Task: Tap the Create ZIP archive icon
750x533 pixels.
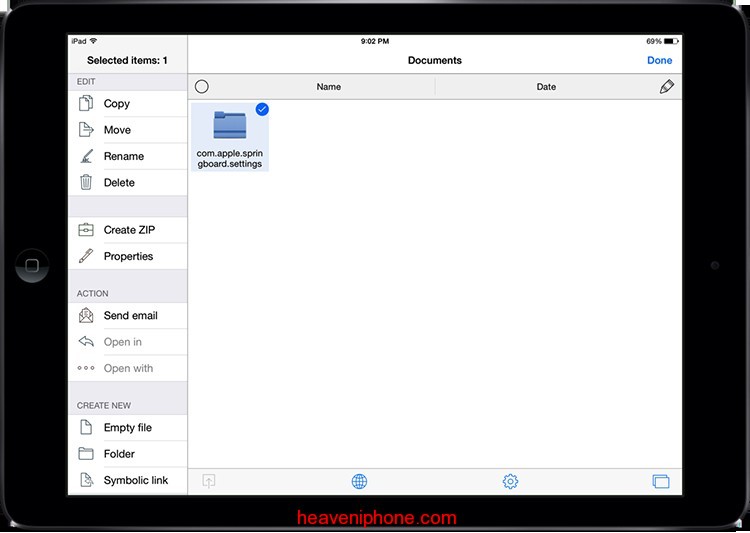Action: tap(87, 230)
